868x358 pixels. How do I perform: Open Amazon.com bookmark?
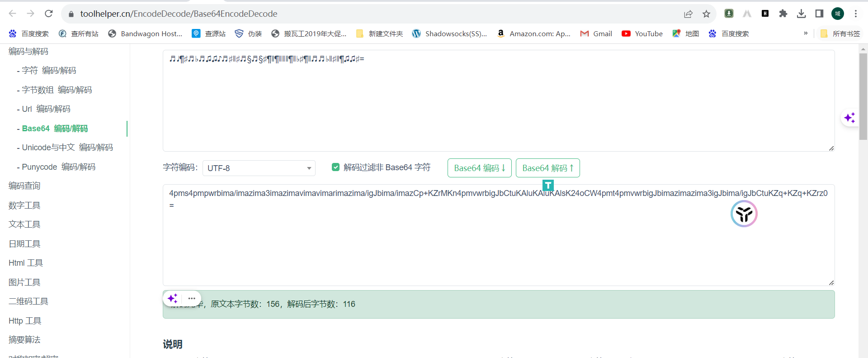[x=533, y=33]
